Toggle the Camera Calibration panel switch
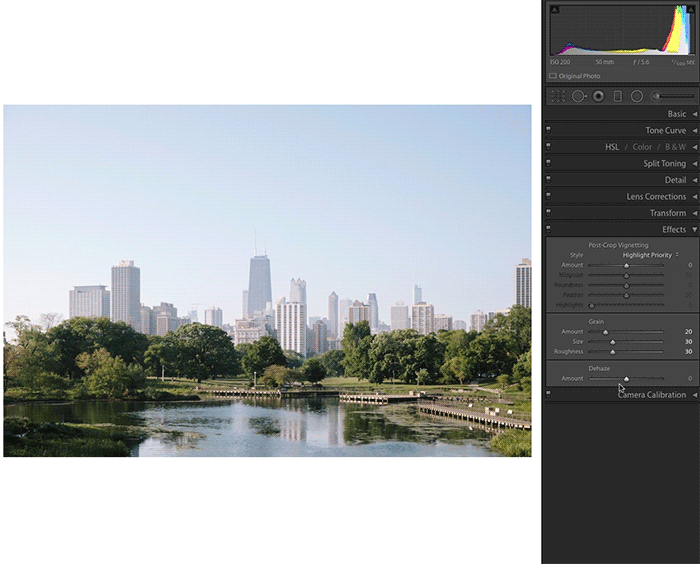The image size is (700, 564). coord(549,394)
